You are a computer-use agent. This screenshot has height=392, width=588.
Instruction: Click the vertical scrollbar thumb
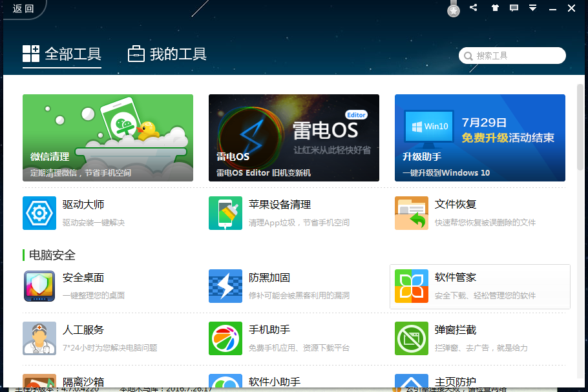coord(580,127)
